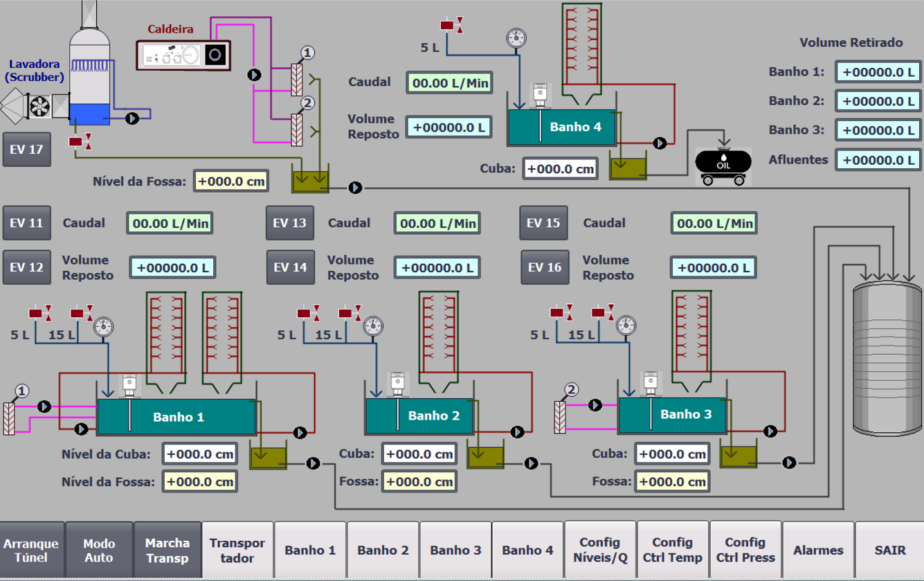Switch to the Alarmes tab
This screenshot has height=581, width=924.
tap(818, 551)
